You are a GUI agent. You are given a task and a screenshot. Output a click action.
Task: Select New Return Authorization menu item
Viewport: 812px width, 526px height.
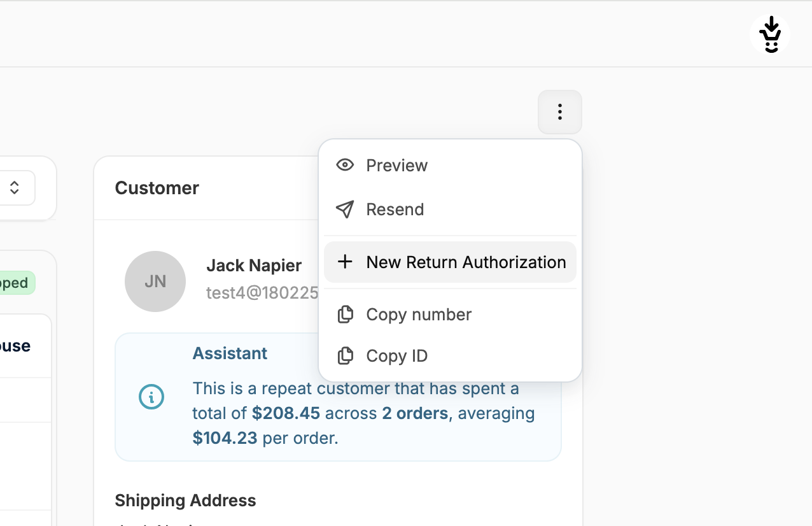(x=466, y=262)
